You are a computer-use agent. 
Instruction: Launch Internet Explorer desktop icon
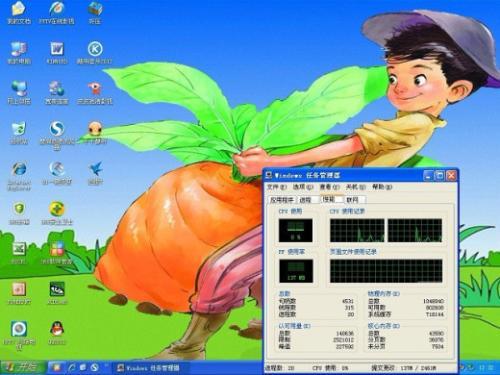19,176
